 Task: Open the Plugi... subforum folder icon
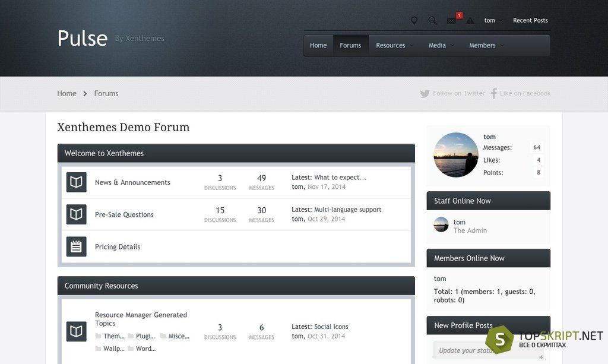(131, 336)
